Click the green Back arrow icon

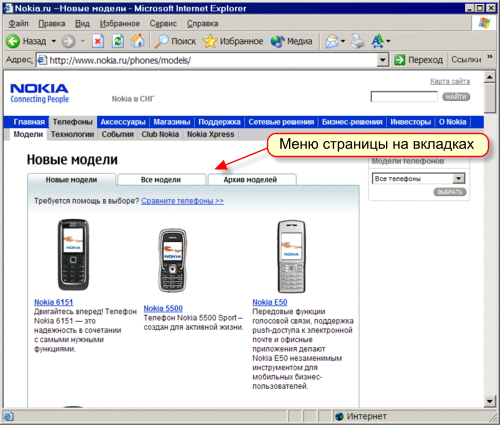point(13,41)
